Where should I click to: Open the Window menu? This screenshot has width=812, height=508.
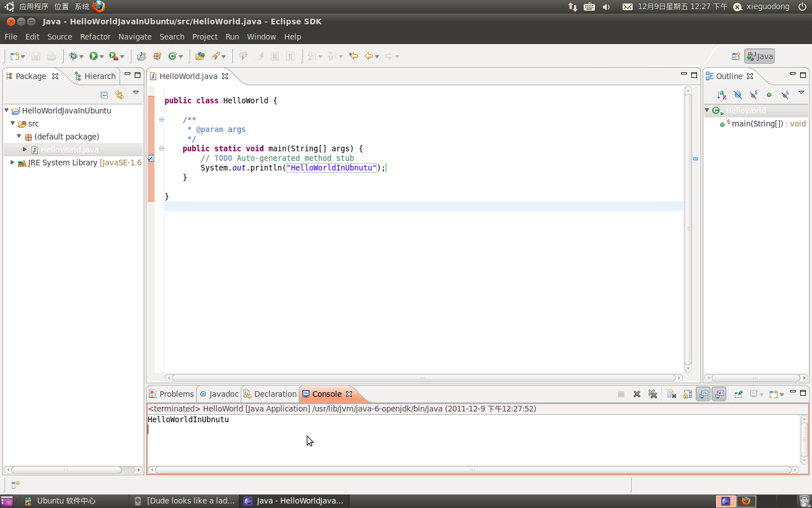[x=261, y=37]
